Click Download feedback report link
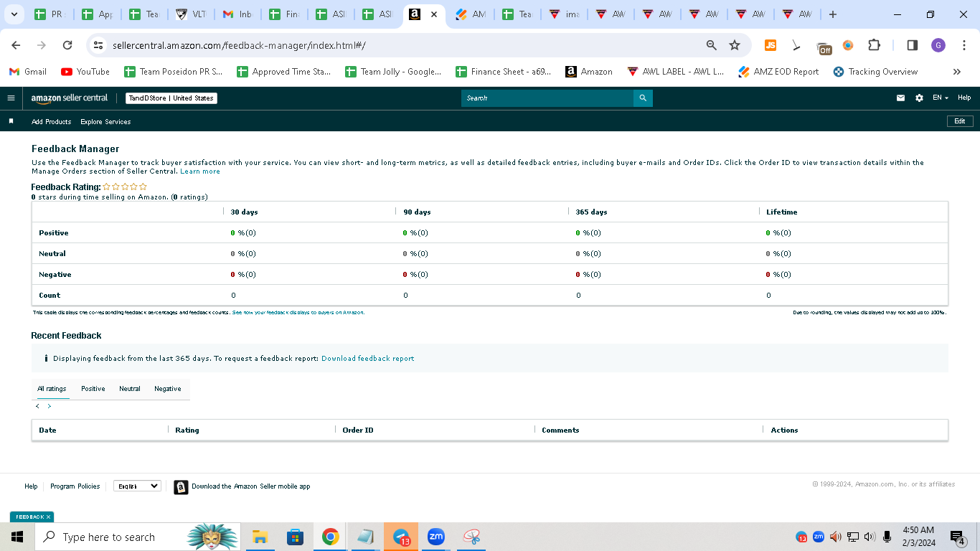Viewport: 980px width, 551px height. click(x=367, y=358)
